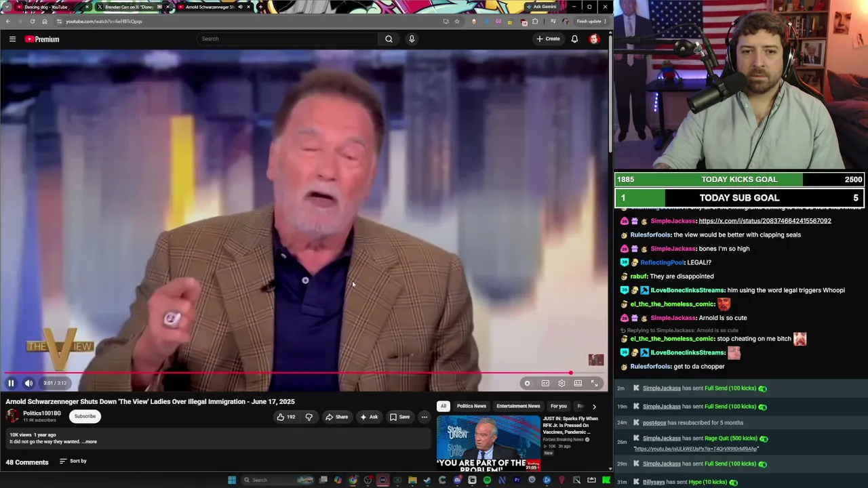868x488 pixels.
Task: Enter fullscreen on the video player
Action: pyautogui.click(x=594, y=384)
